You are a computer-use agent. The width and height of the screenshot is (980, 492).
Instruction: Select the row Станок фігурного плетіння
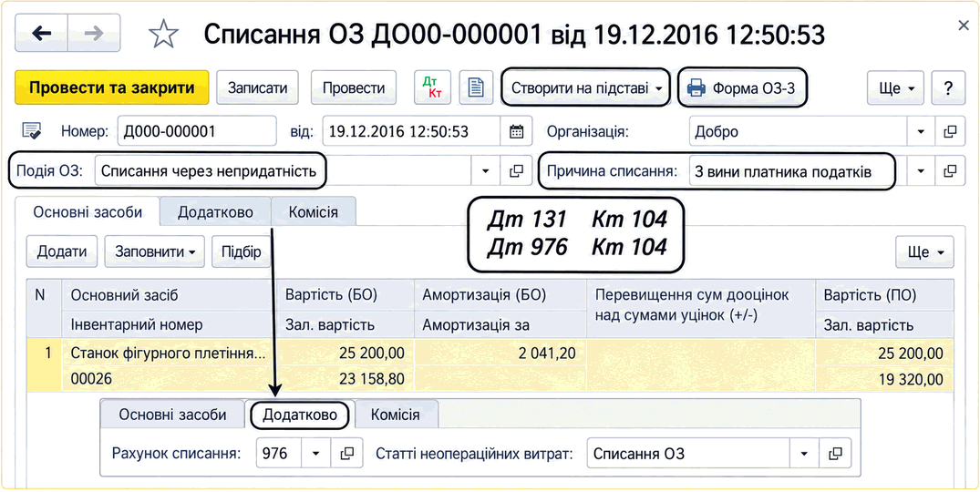click(x=490, y=365)
